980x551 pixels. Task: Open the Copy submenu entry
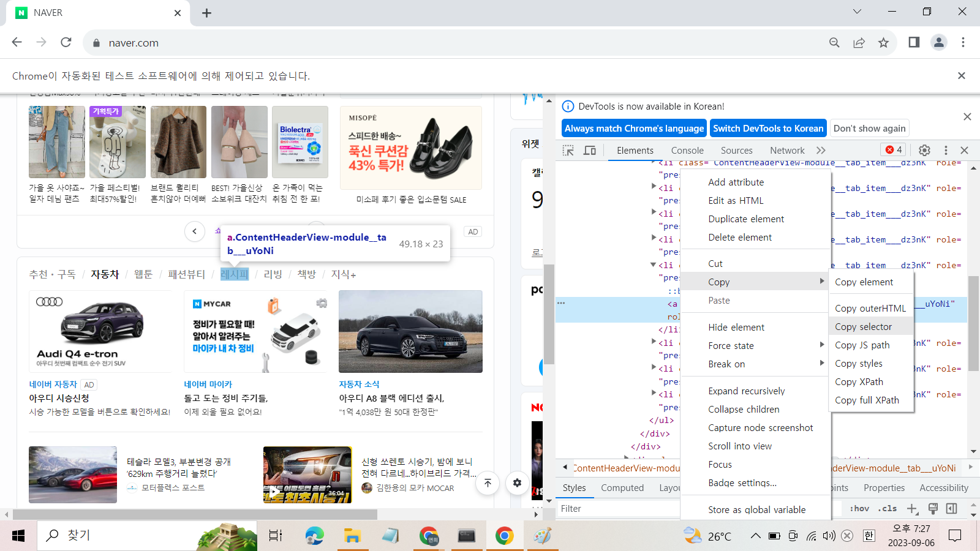click(755, 282)
